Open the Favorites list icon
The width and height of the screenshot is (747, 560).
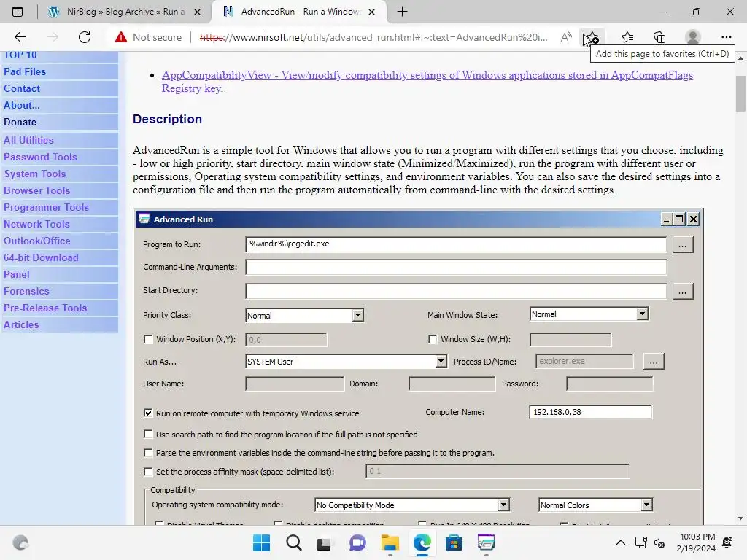point(627,37)
